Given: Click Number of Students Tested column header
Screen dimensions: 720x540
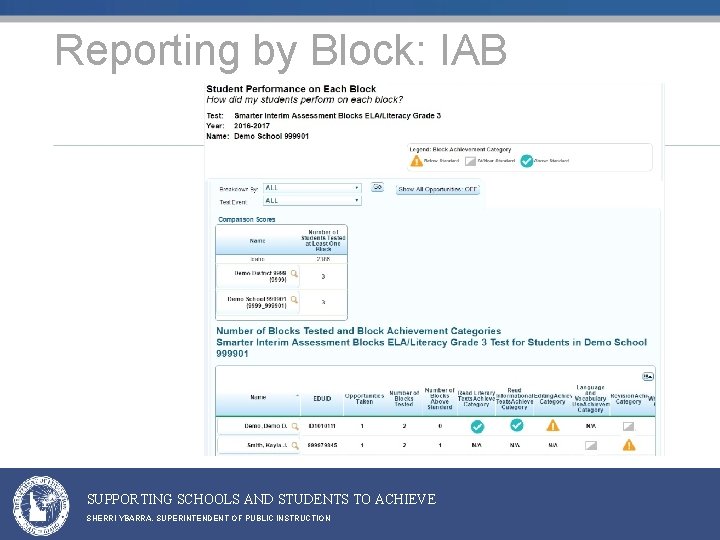Looking at the screenshot, I should click(323, 241).
